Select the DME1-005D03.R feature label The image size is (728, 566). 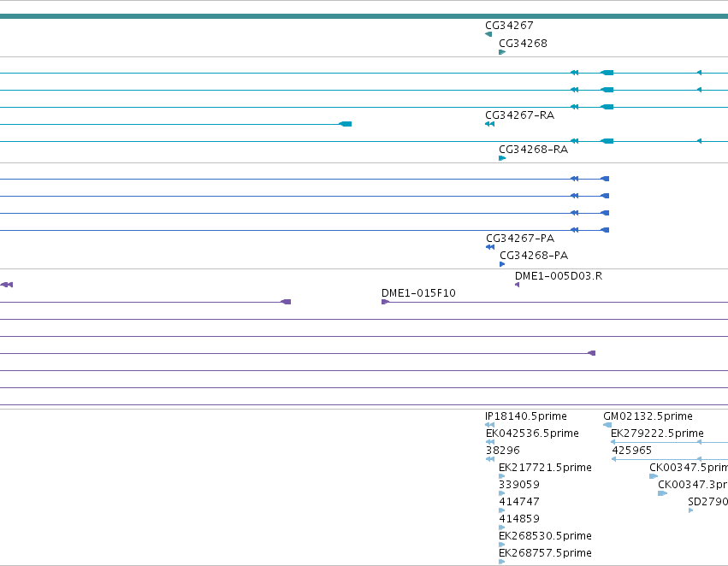point(559,276)
